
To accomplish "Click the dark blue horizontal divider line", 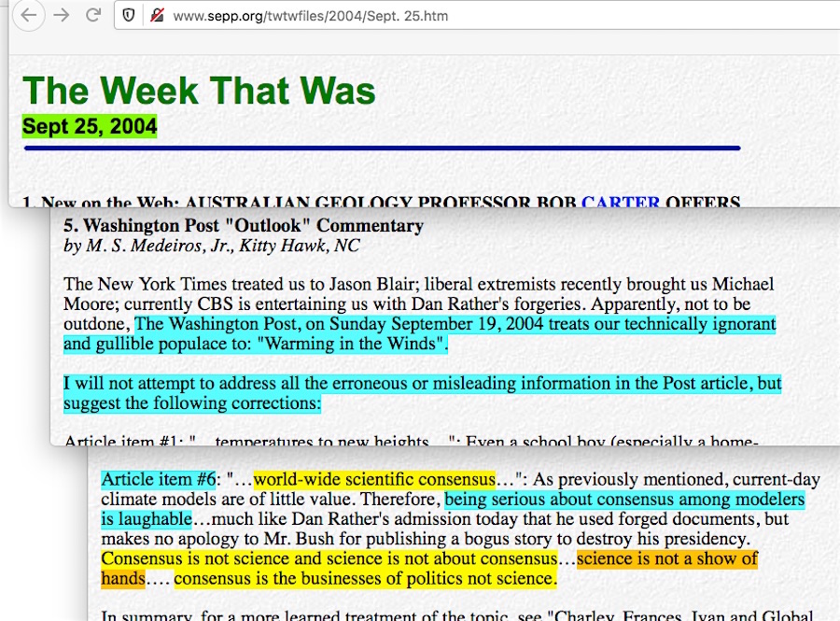I will click(381, 148).
